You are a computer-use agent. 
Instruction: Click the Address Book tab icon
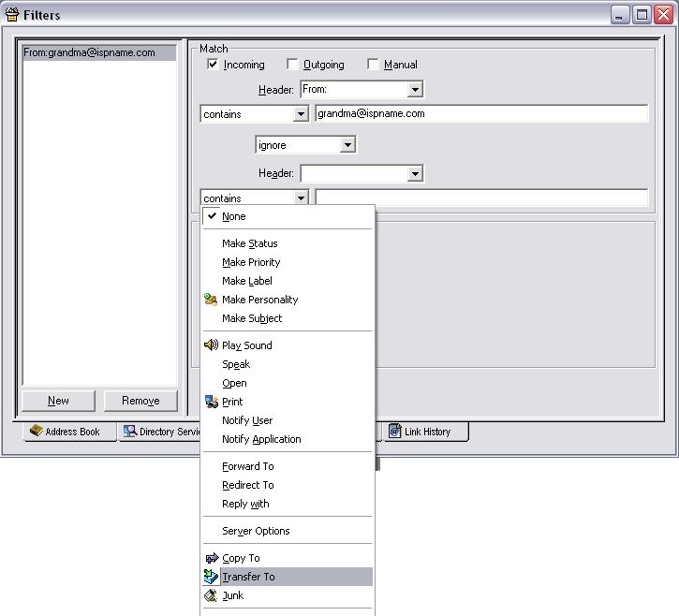click(x=37, y=432)
